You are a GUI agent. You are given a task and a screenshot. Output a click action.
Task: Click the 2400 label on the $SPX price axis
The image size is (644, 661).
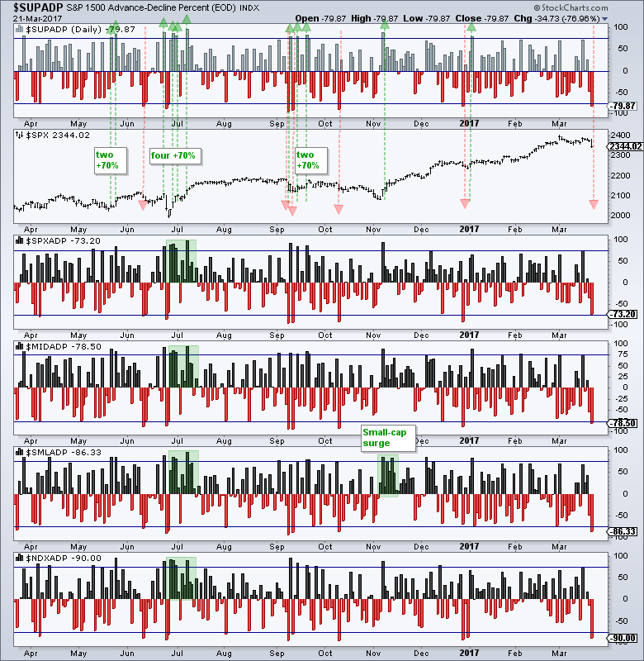(622, 136)
